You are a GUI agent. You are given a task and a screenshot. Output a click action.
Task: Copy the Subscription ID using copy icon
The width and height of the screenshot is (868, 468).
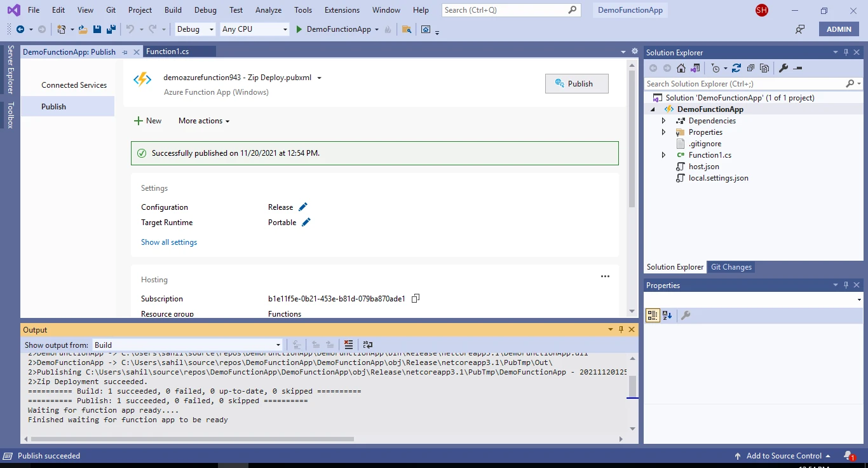point(416,298)
